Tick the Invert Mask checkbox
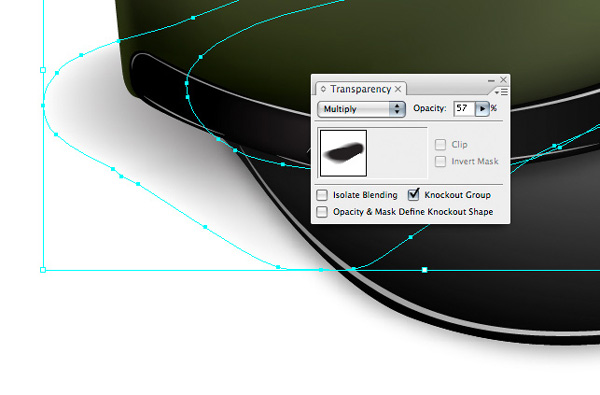600x395 pixels. (x=440, y=161)
